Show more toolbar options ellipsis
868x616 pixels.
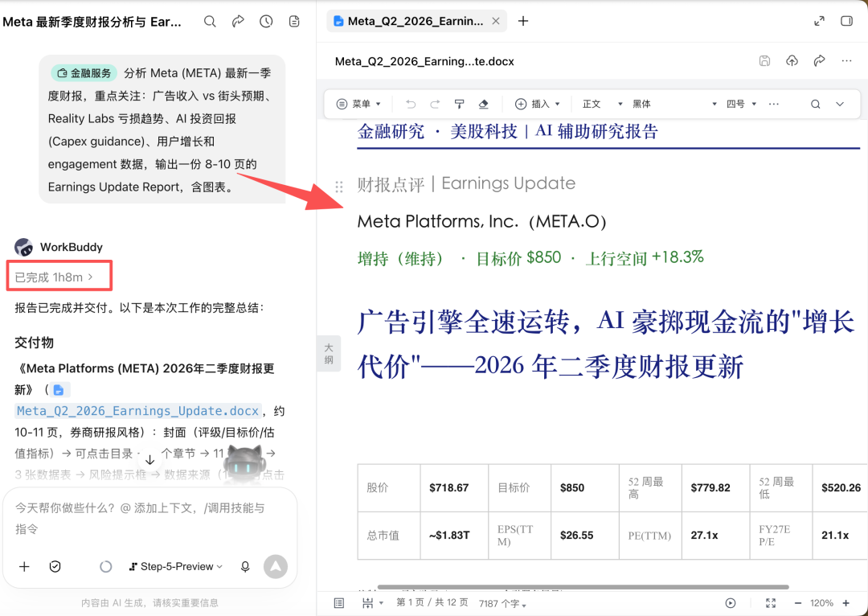click(x=774, y=105)
